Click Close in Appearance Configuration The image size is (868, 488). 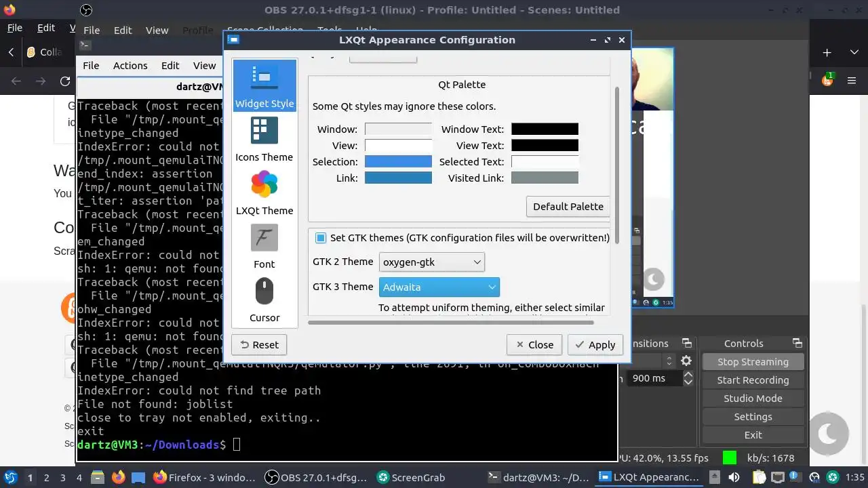point(534,344)
